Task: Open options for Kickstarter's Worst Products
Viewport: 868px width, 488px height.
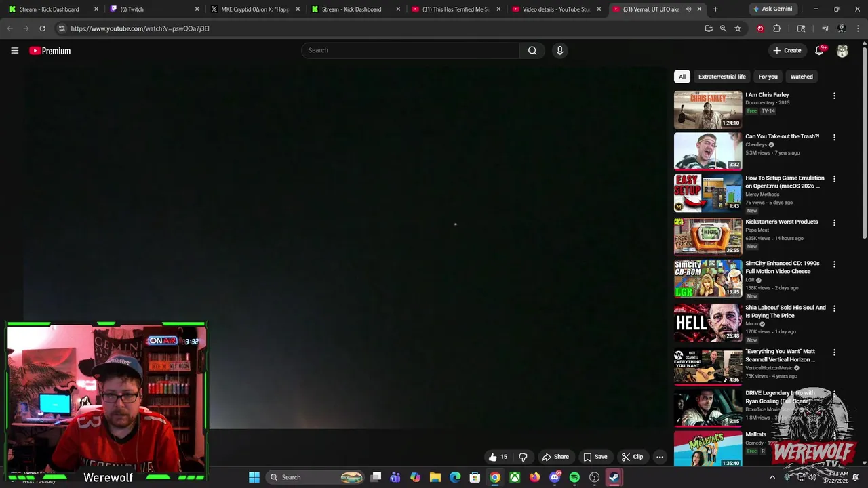Action: pos(834,223)
